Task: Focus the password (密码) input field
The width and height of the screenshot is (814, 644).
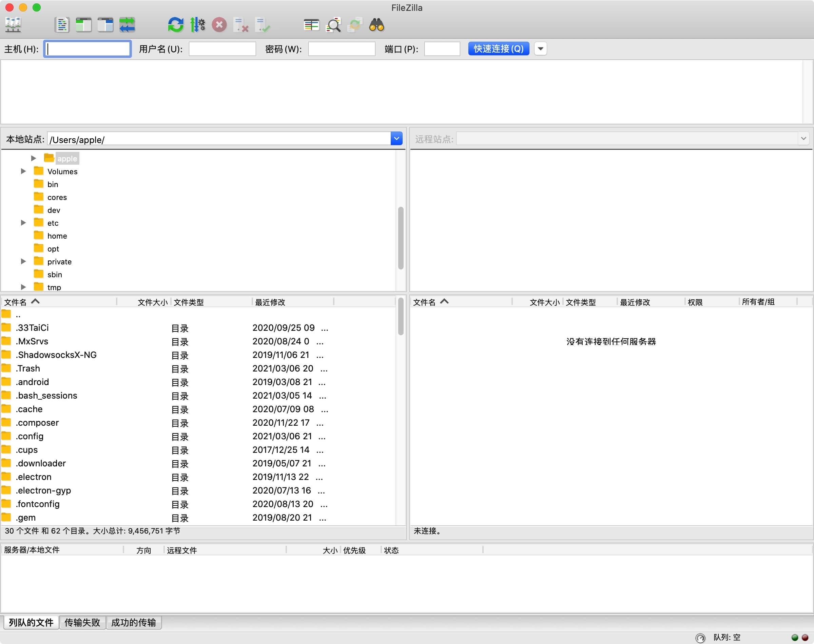Action: 342,49
